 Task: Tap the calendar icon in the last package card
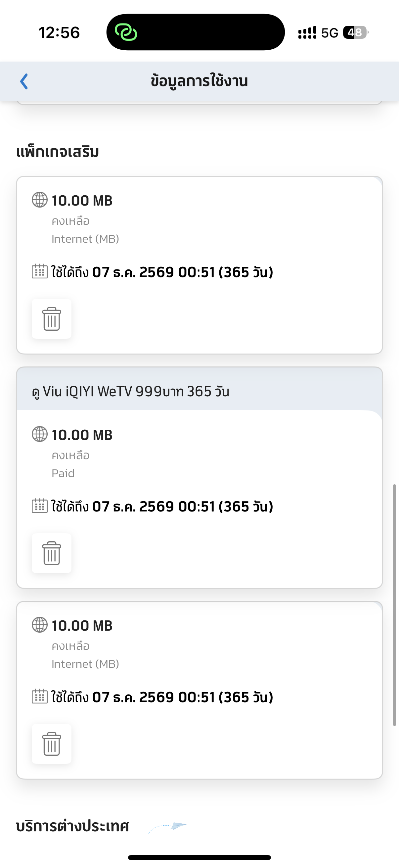coord(40,697)
